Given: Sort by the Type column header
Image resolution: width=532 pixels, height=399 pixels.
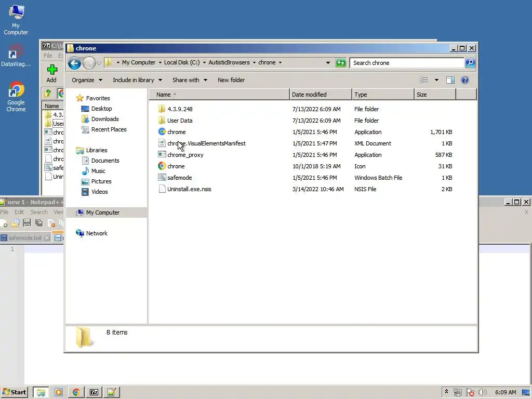Looking at the screenshot, I should [x=383, y=95].
